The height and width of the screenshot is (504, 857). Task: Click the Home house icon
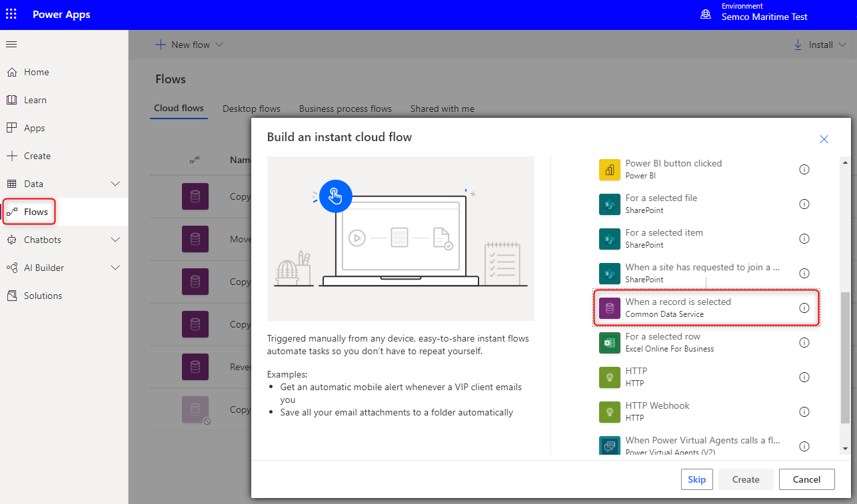[11, 72]
